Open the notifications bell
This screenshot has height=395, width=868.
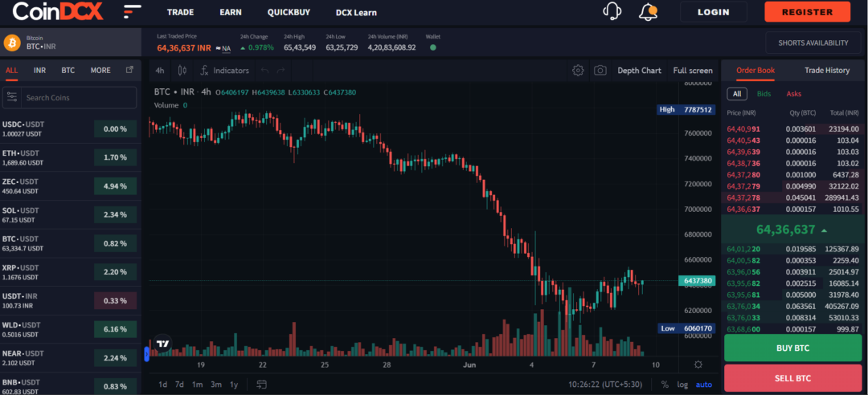click(647, 11)
